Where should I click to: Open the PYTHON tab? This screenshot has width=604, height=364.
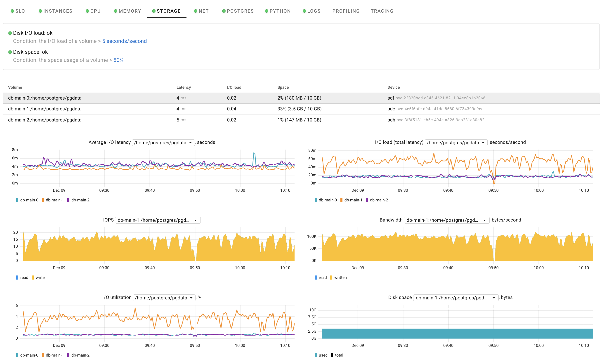point(278,11)
